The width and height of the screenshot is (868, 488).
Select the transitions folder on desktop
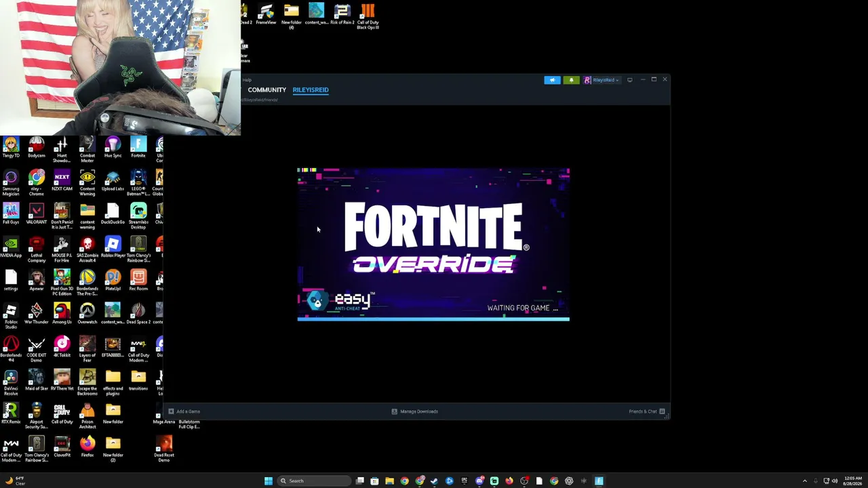138,380
